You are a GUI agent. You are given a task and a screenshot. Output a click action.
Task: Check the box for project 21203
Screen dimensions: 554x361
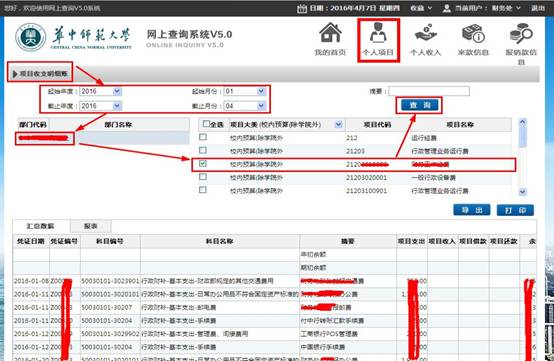203,150
